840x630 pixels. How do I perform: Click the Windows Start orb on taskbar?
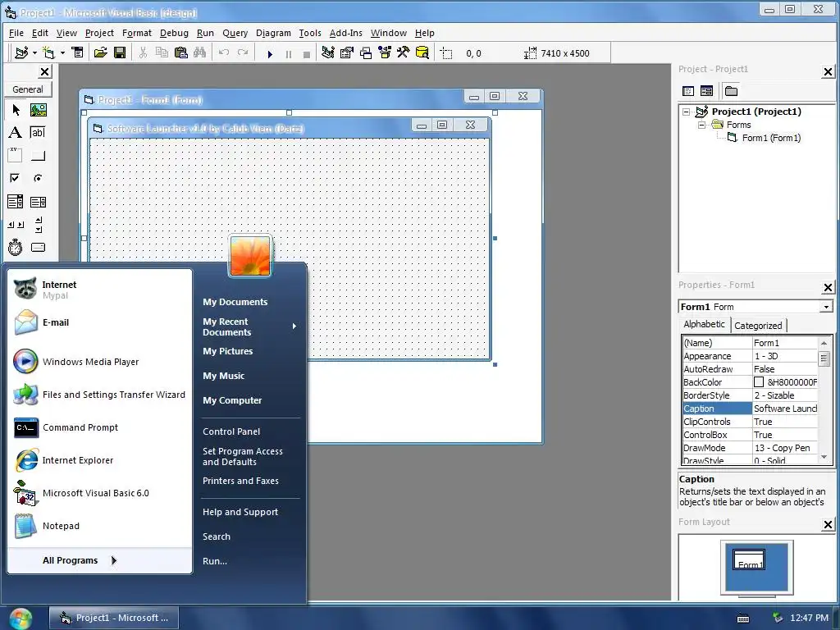pos(20,619)
